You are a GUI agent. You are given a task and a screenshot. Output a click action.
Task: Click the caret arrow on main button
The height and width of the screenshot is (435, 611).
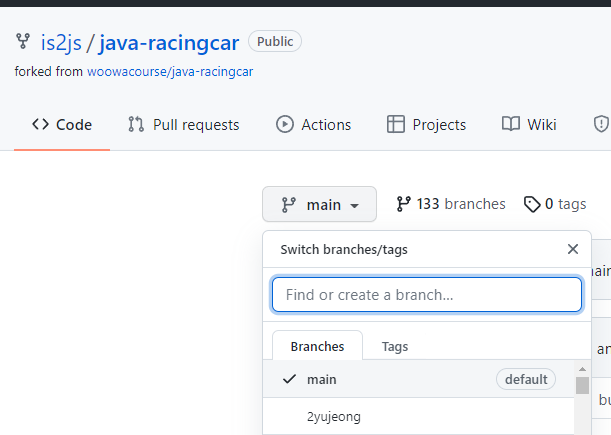[354, 206]
